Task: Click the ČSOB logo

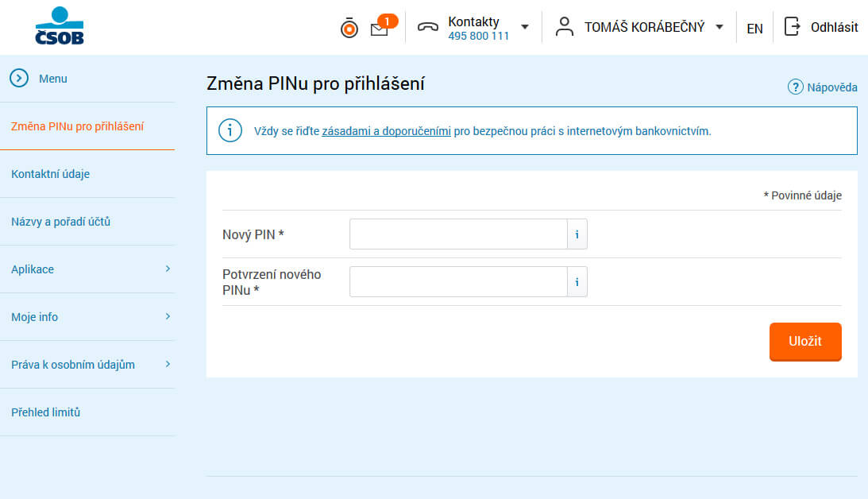Action: (60, 26)
